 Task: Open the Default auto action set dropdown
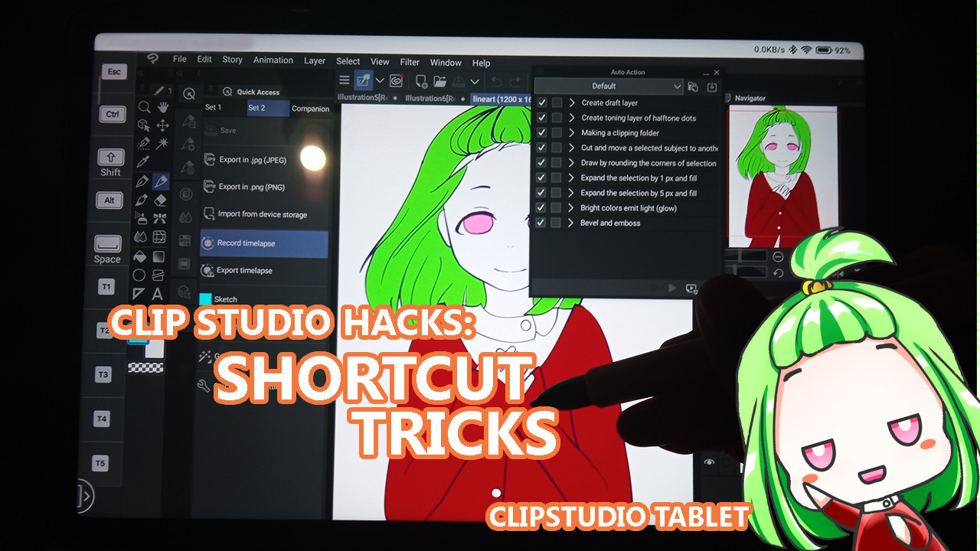coord(607,86)
